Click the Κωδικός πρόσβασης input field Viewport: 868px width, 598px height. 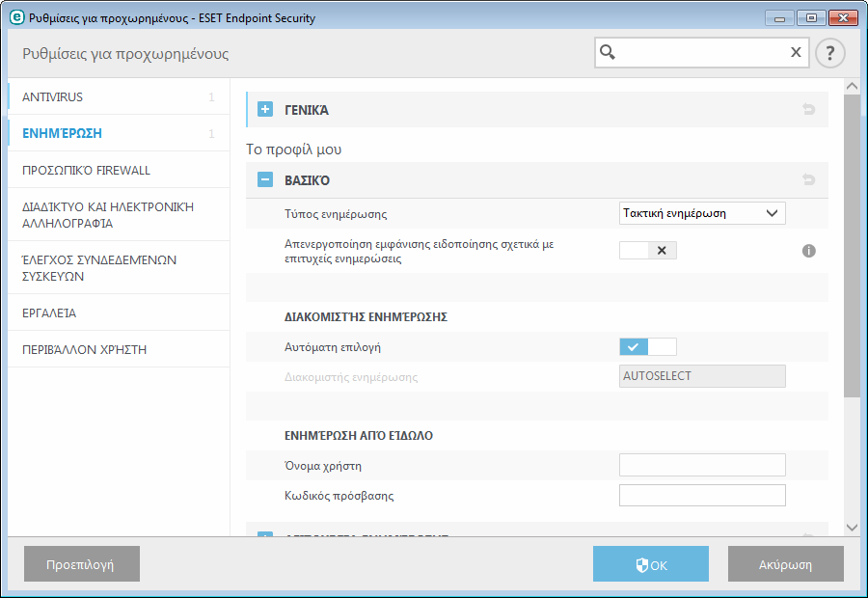click(x=702, y=495)
